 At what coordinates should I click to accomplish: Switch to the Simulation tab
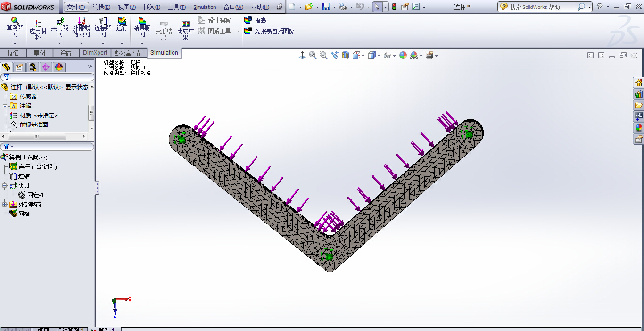tap(164, 53)
